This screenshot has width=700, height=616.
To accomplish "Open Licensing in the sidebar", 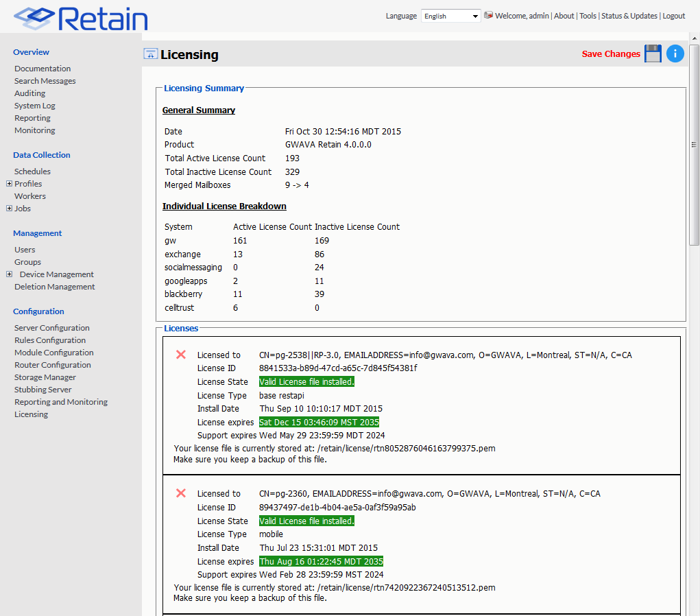I will tap(31, 414).
